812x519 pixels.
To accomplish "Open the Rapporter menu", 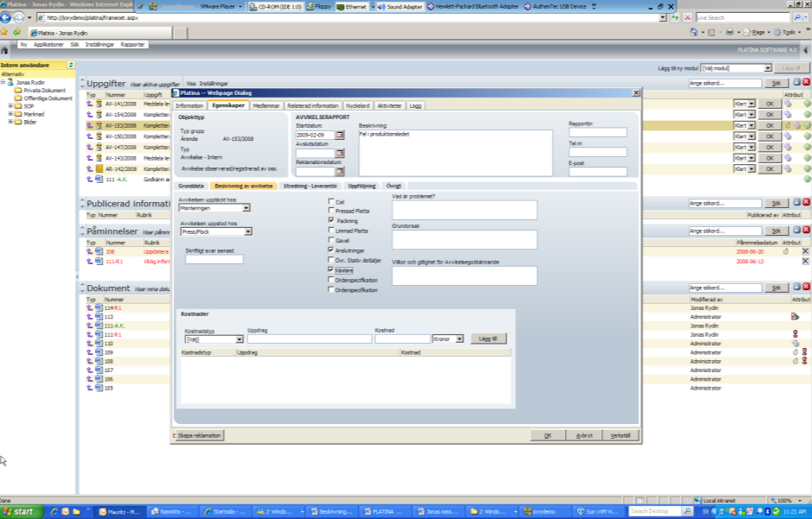I will [x=133, y=45].
